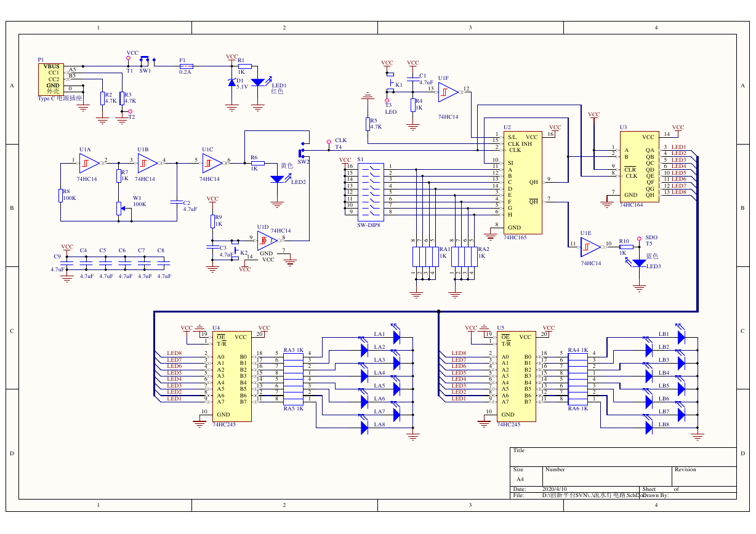Select the P1 Type C connector symbol

pos(50,79)
